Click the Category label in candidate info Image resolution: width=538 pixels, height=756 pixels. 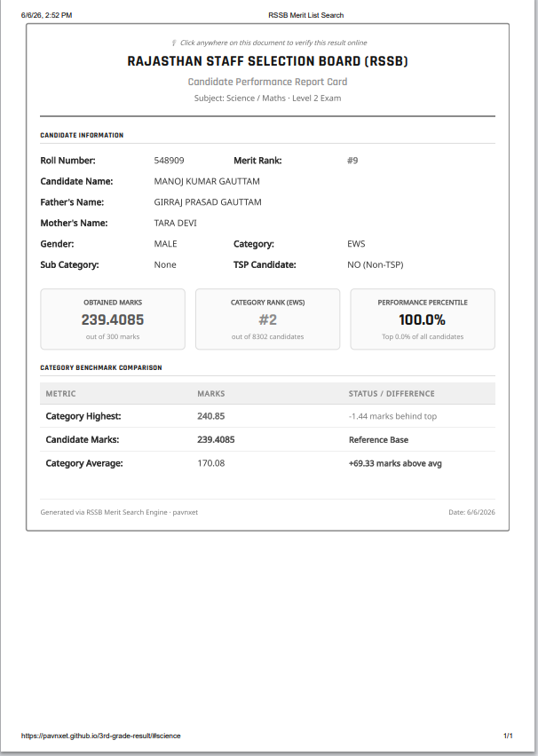(254, 243)
